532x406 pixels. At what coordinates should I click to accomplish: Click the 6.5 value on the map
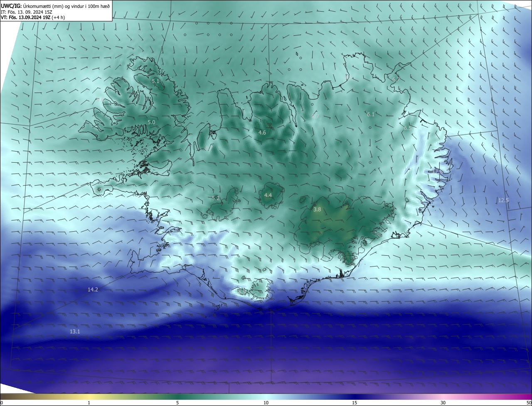[408, 128]
